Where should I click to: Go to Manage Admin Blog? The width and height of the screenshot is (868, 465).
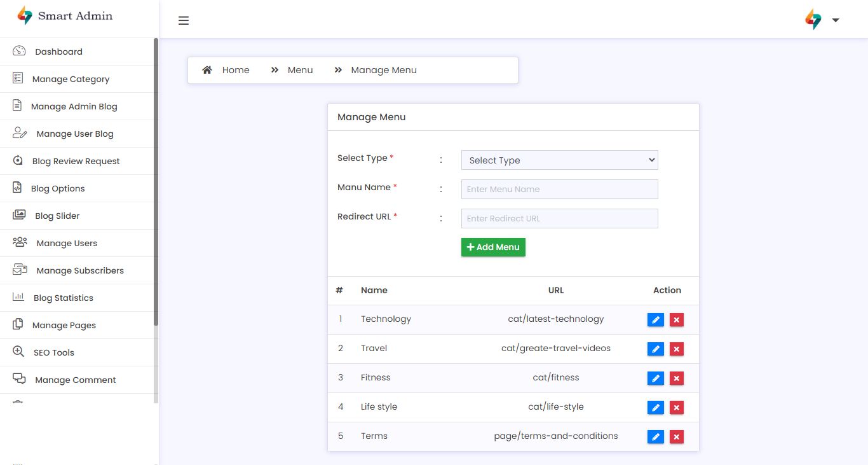point(77,106)
